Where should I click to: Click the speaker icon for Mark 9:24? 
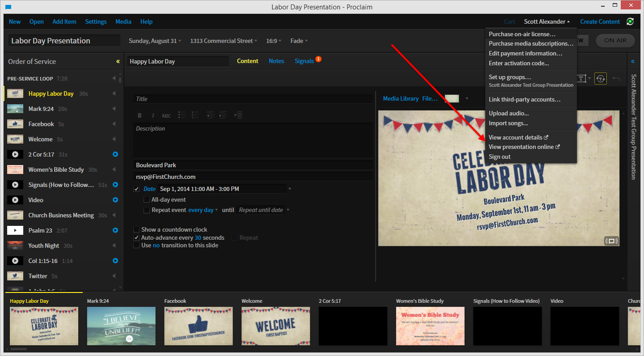[114, 109]
